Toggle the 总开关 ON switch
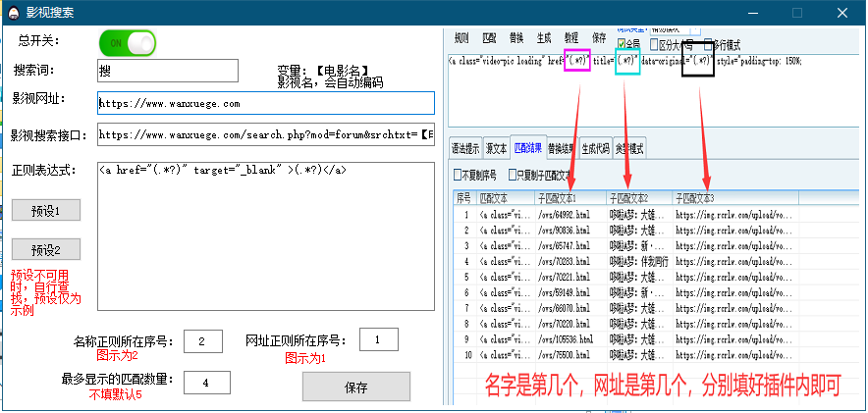 (x=128, y=43)
